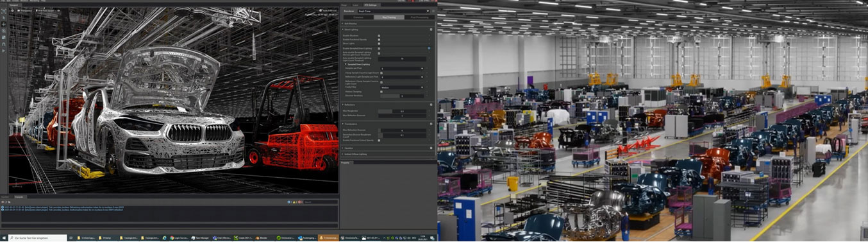Toggle the Direct Lighting section checkbox
Screen dimensions: 868x242
(x=431, y=30)
